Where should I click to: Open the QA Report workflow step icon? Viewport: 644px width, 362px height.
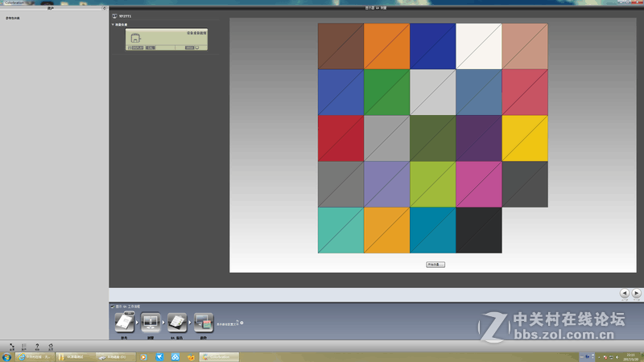point(177,323)
